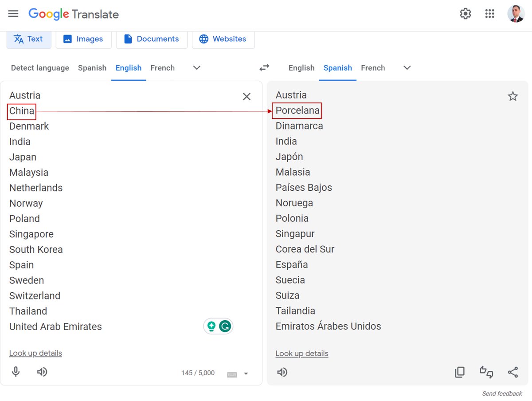Choose Detect language as source
This screenshot has width=532, height=401.
tap(40, 68)
